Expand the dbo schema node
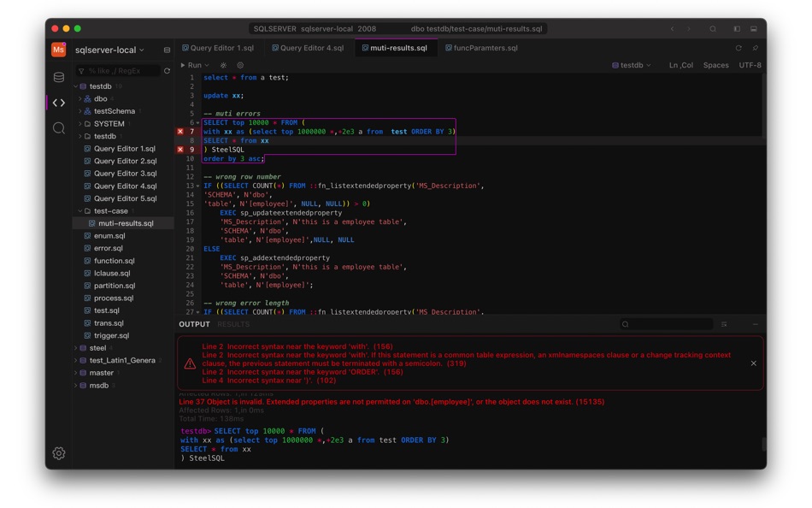 [x=79, y=98]
